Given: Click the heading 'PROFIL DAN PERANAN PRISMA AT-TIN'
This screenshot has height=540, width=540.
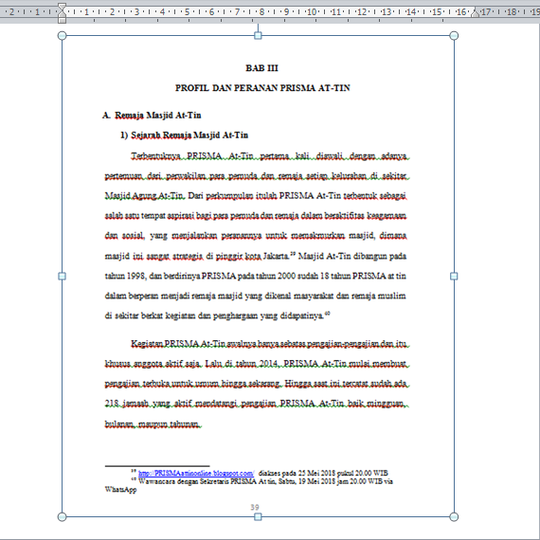Looking at the screenshot, I should point(262,88).
